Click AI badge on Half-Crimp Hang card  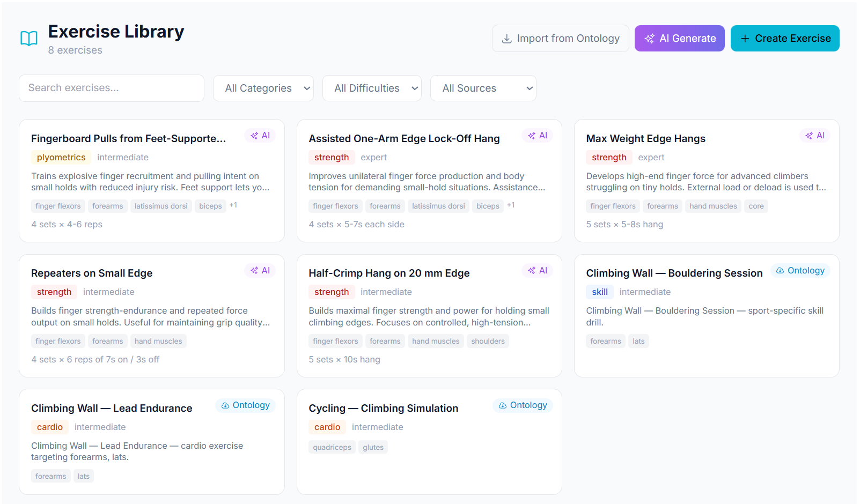click(537, 271)
